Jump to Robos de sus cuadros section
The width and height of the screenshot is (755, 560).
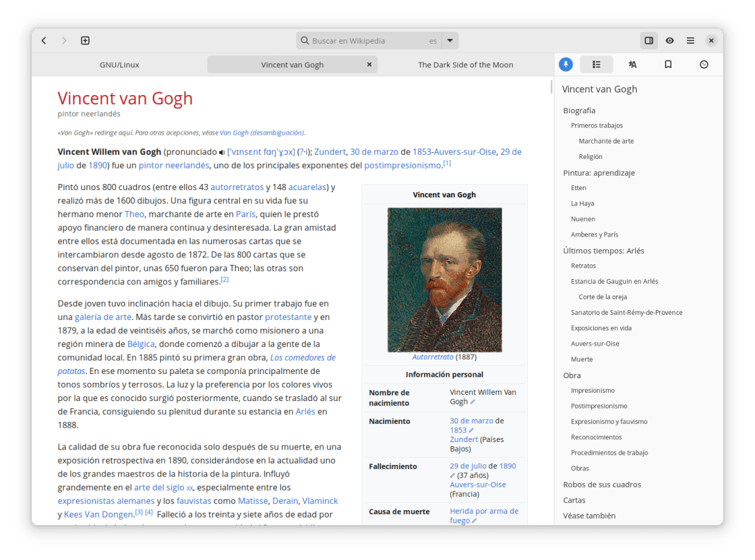602,484
